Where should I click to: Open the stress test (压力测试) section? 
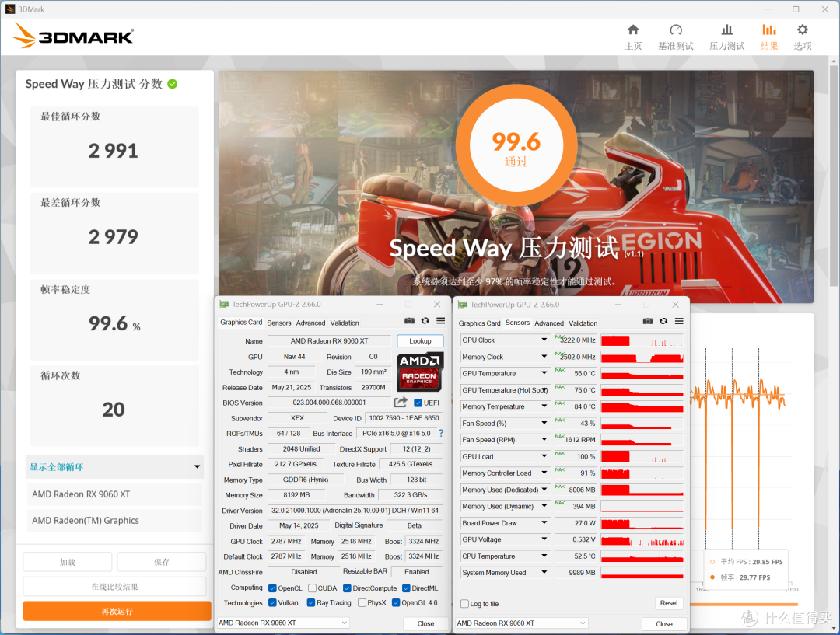(x=727, y=37)
